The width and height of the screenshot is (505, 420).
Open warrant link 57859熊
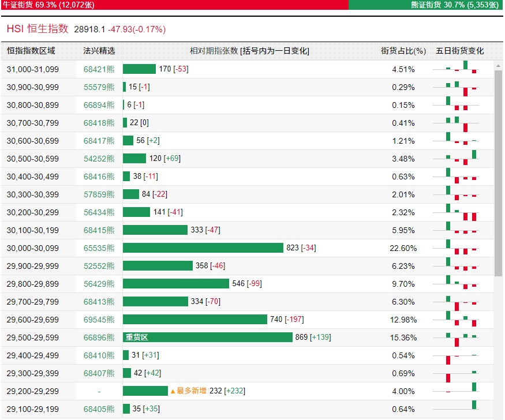[x=99, y=194]
